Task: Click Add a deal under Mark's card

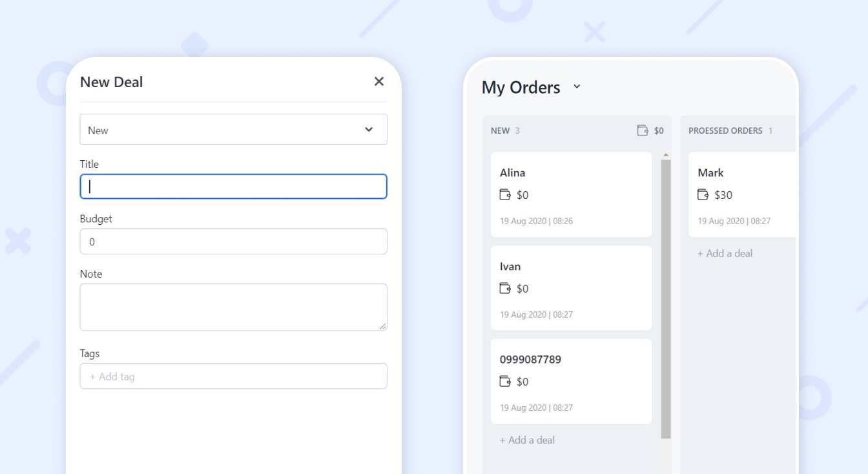Action: tap(725, 253)
